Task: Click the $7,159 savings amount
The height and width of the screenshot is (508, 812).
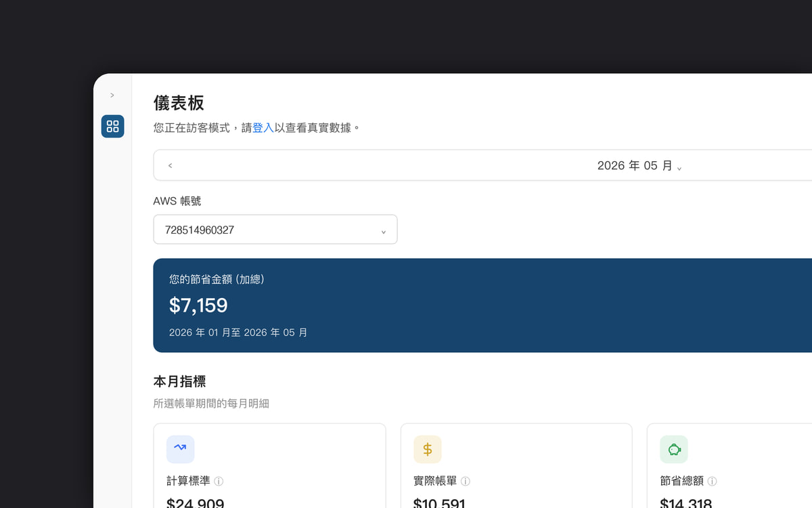Action: coord(198,305)
